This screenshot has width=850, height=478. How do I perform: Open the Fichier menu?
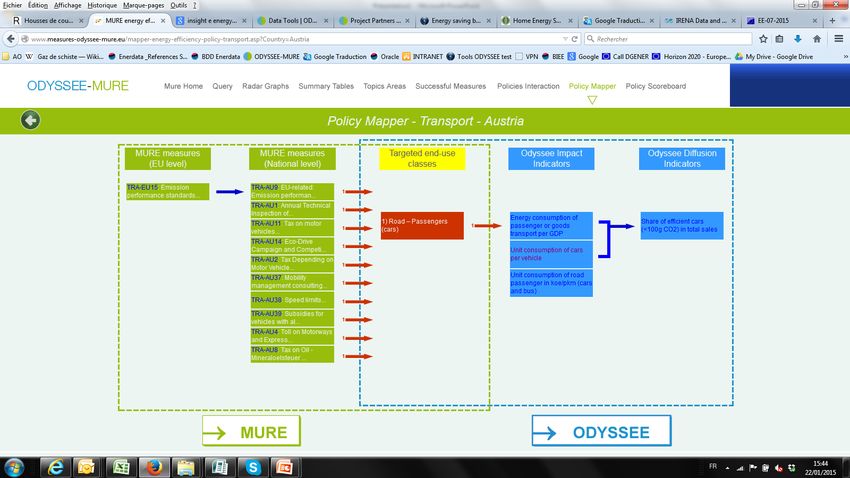11,5
